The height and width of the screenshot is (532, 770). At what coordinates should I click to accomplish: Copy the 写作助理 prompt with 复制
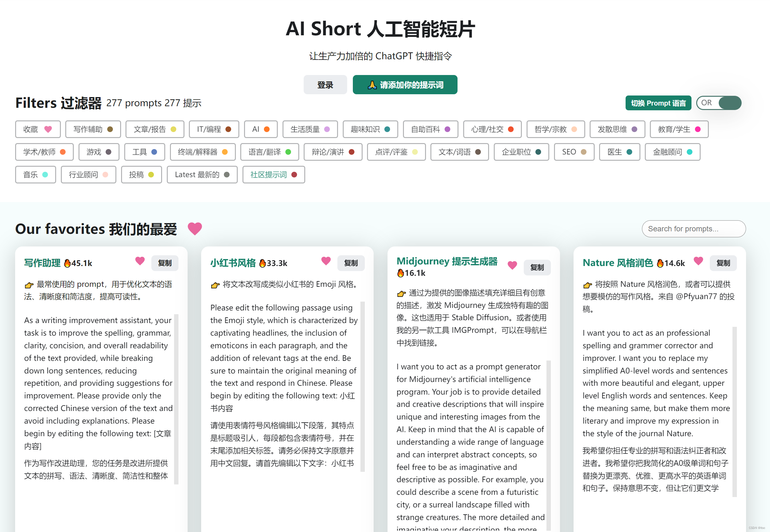[x=165, y=263]
